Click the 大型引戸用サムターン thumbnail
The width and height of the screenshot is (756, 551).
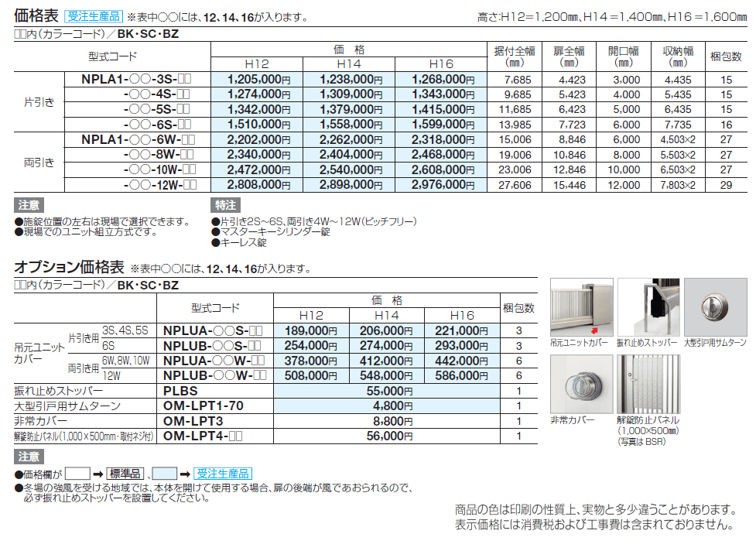(x=716, y=306)
